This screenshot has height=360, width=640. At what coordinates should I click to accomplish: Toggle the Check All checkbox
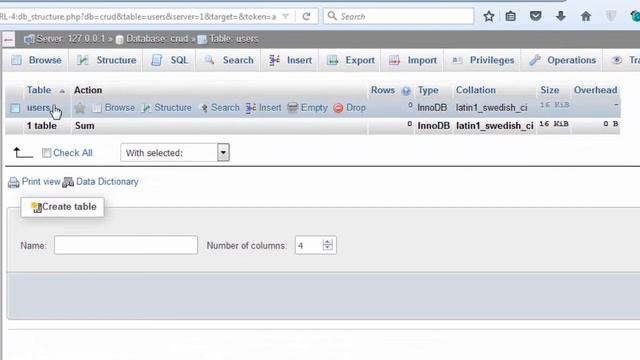coord(47,153)
